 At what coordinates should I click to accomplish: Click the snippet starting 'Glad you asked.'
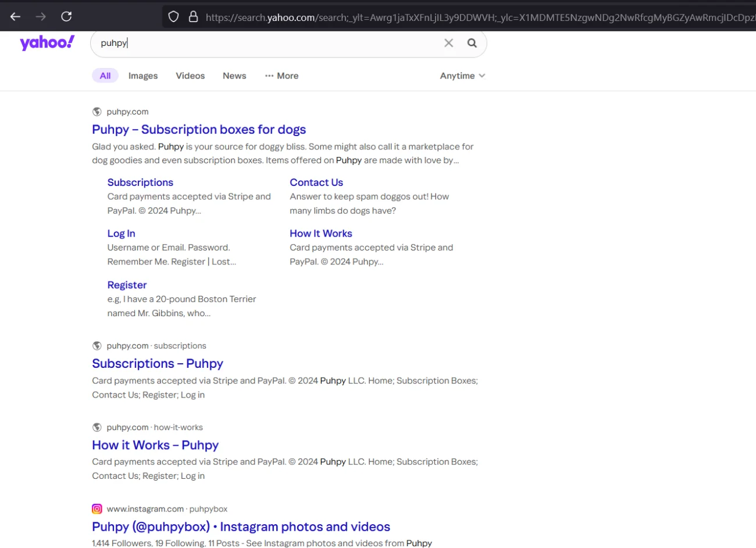(283, 153)
